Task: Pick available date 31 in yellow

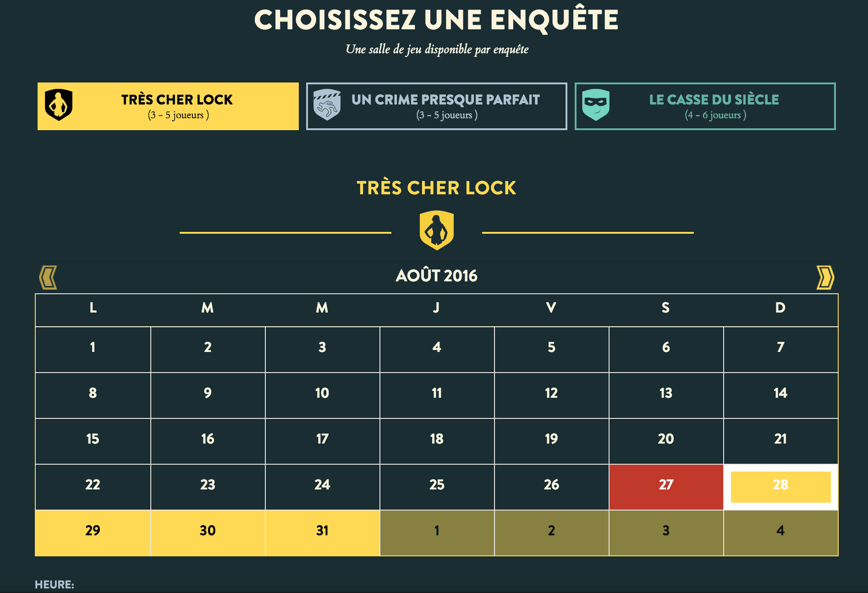Action: click(322, 533)
